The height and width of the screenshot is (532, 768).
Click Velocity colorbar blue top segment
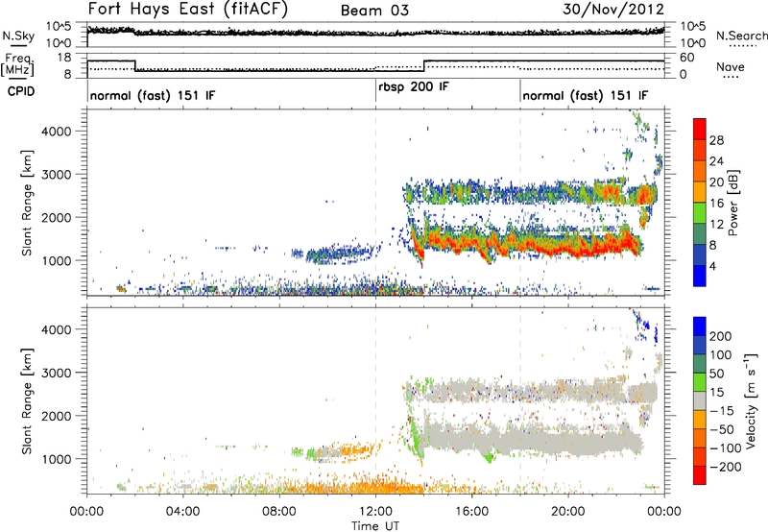[700, 326]
